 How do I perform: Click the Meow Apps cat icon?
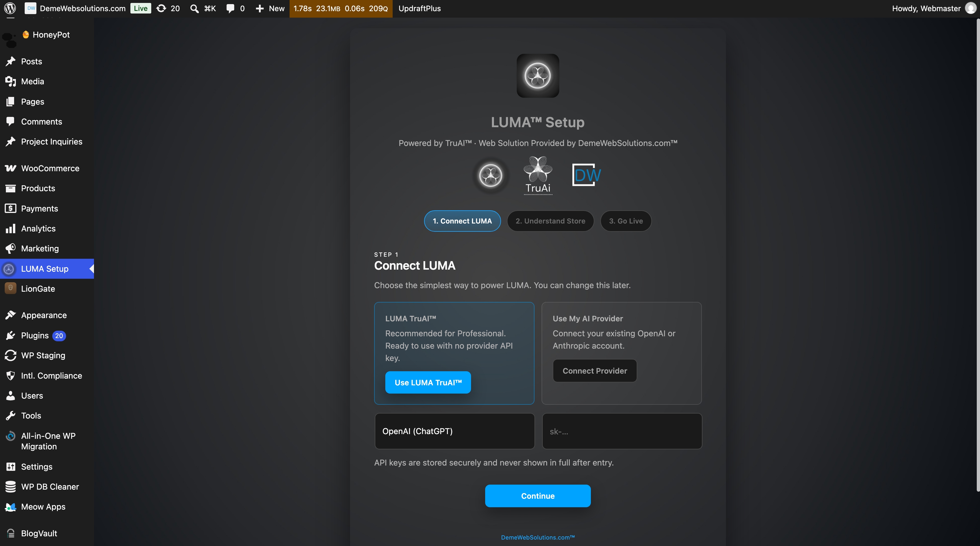click(x=11, y=507)
